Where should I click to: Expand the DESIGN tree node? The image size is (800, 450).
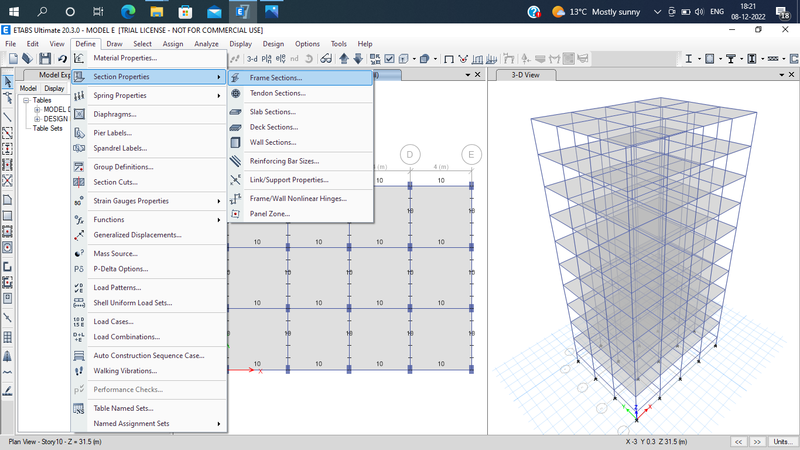37,119
